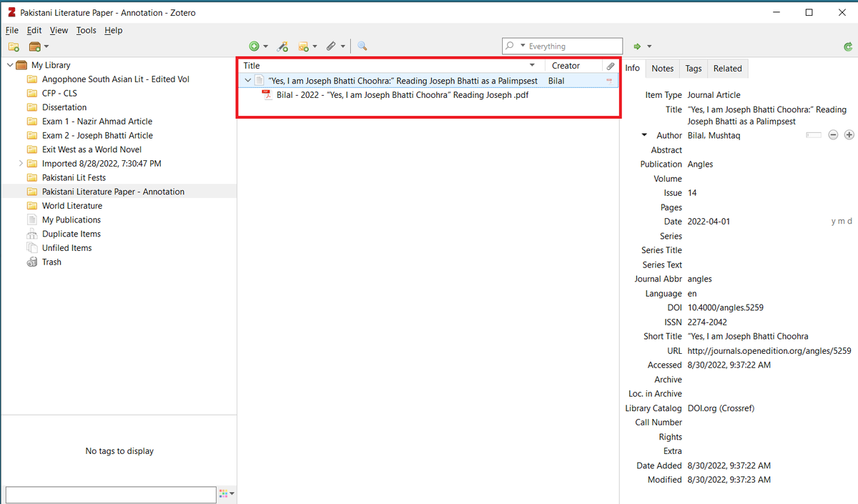Edit the Publication value Angles
Image resolution: width=858 pixels, height=504 pixels.
click(x=700, y=164)
